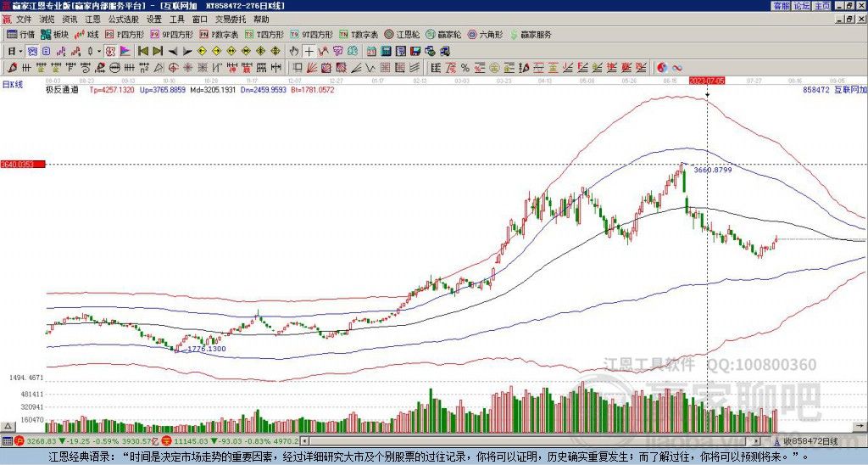Viewport: 868px width, 465px height.
Task: Click the 858472 互联网加 stock label
Action: pos(835,89)
